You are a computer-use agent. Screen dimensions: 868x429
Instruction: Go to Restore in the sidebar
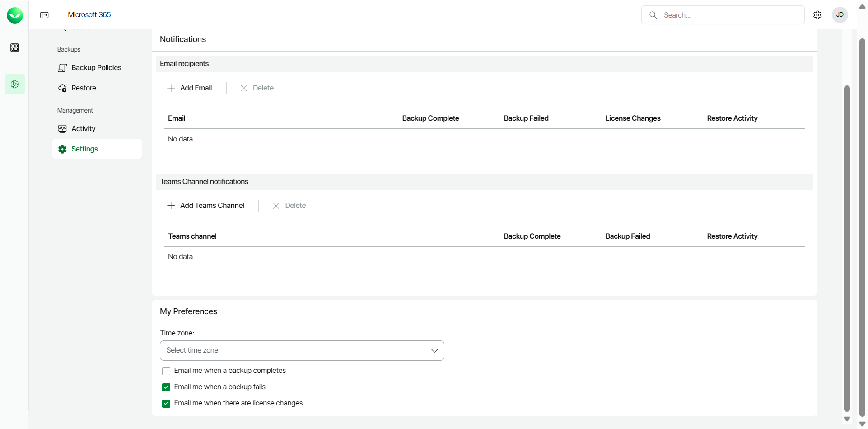click(x=84, y=88)
